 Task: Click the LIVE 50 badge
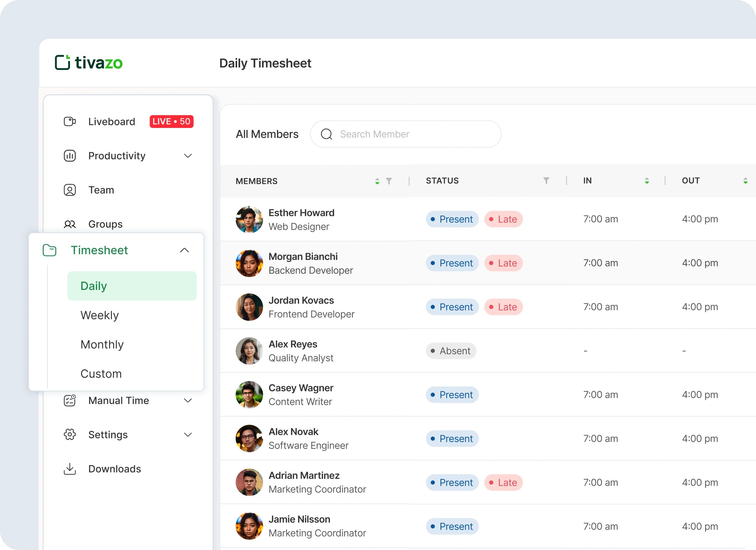[171, 122]
